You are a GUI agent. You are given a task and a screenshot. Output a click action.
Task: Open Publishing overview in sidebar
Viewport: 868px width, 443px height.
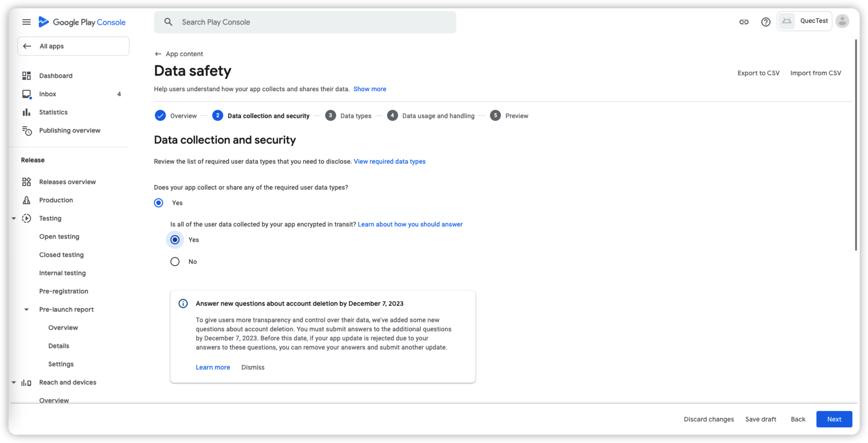(x=70, y=130)
